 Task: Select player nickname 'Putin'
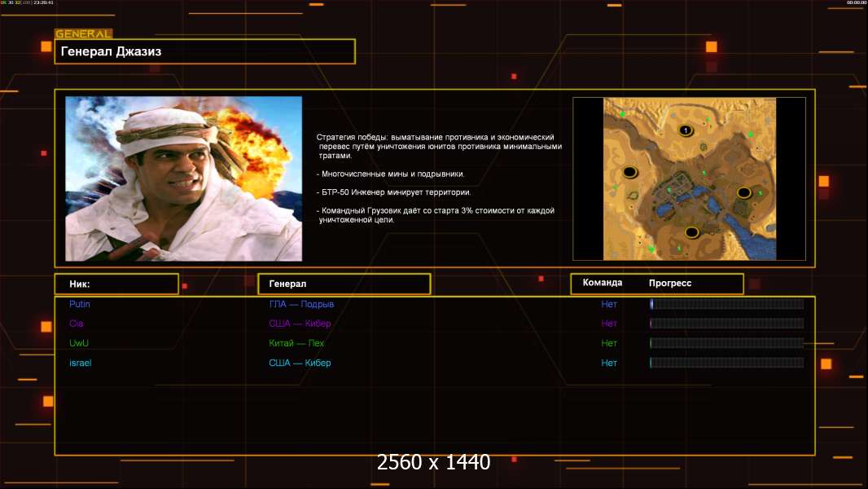80,304
